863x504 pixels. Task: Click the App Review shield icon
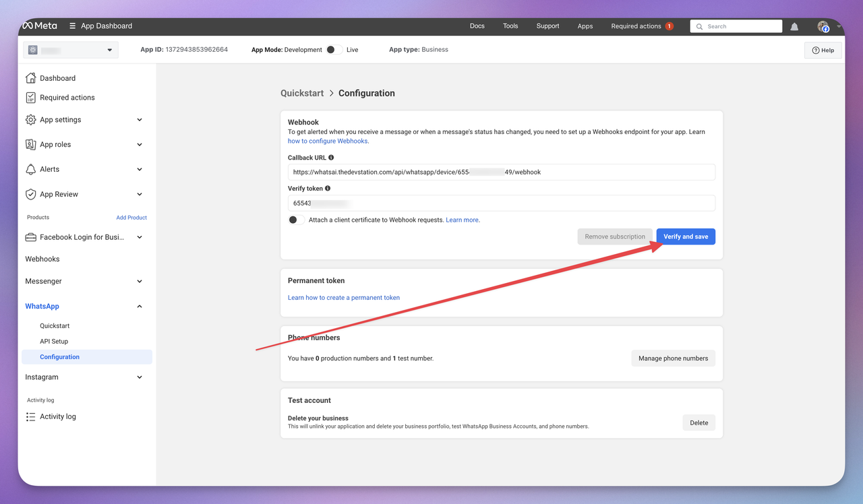pyautogui.click(x=30, y=195)
